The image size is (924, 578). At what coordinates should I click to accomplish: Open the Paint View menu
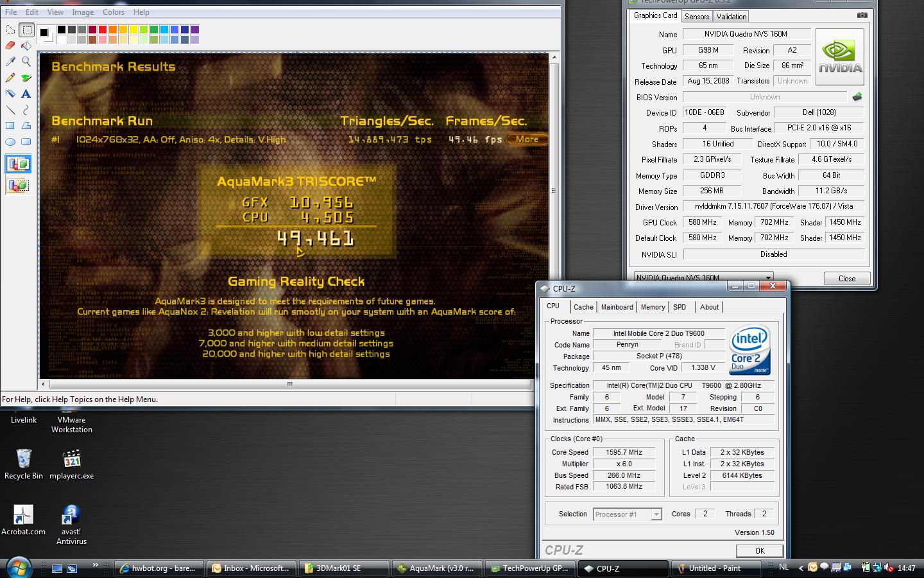click(55, 12)
